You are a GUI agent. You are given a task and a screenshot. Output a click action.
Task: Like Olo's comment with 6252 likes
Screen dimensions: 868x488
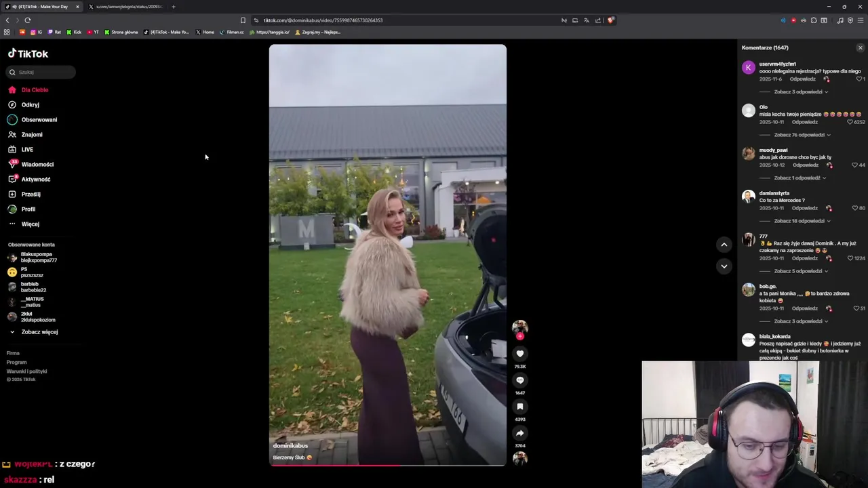coord(850,122)
